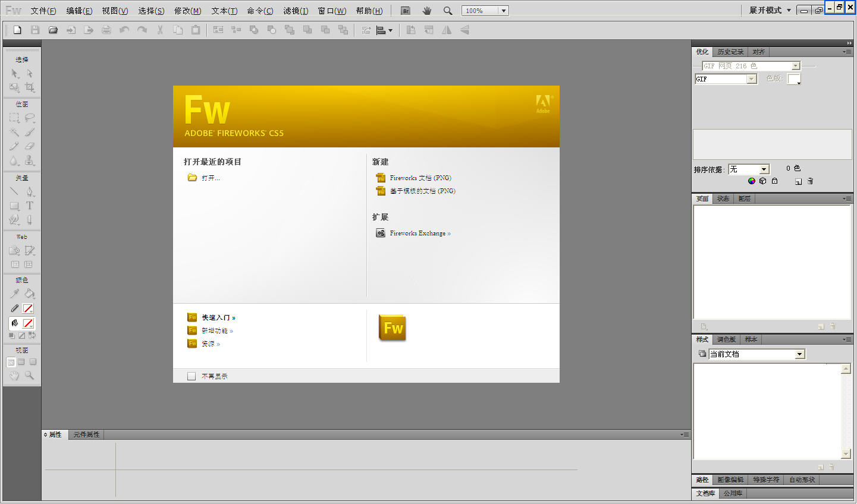857x504 pixels.
Task: Open the zoom level dropdown showing 100%
Action: click(x=503, y=10)
